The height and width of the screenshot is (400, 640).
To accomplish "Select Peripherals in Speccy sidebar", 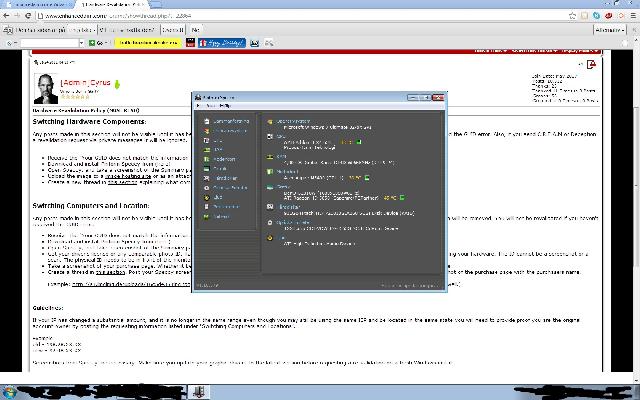I will click(x=222, y=207).
